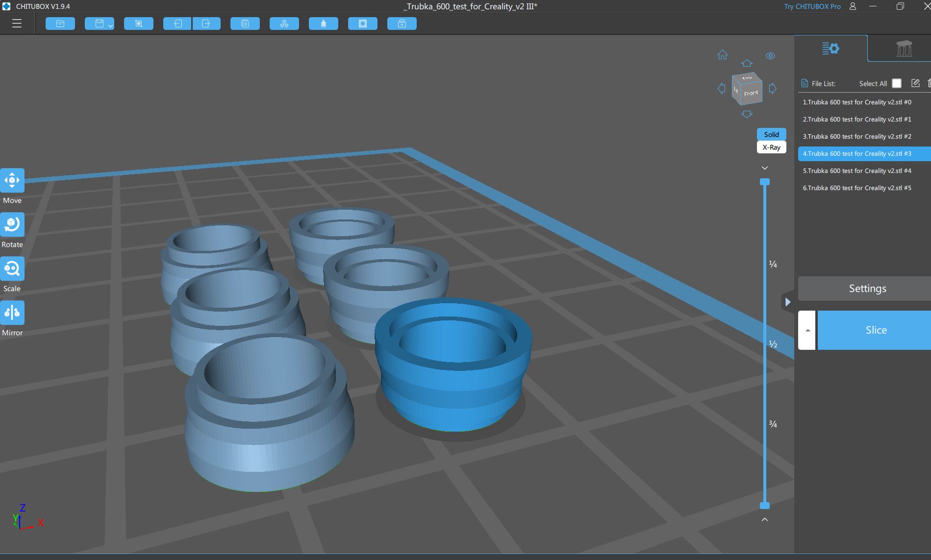
Task: Activate the Scale tool
Action: point(12,268)
